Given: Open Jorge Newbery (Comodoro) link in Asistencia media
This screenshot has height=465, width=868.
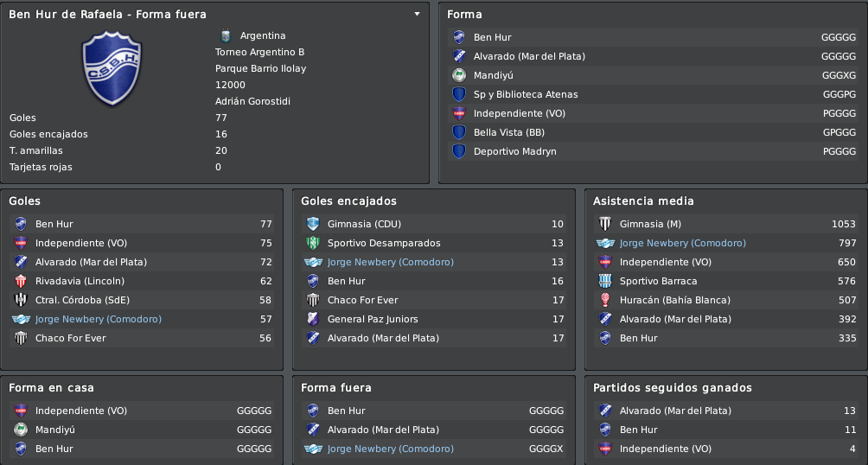Looking at the screenshot, I should [x=682, y=243].
